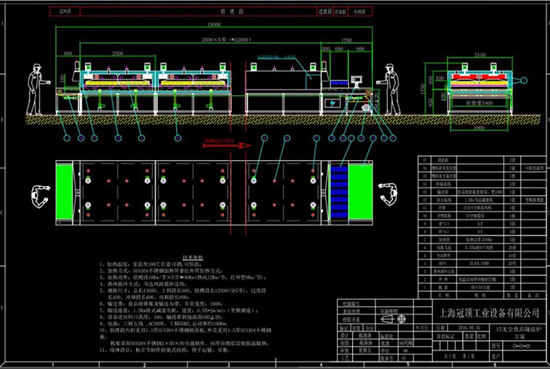Screen dimensions: 550x369
Task: Click the 上海冠顶工业设备有限公司 company name
Action: pyautogui.click(x=489, y=313)
